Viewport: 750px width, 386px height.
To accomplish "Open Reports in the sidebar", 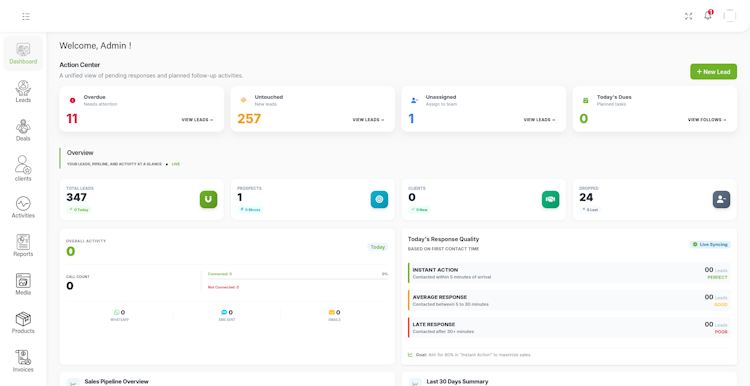I will [x=23, y=246].
